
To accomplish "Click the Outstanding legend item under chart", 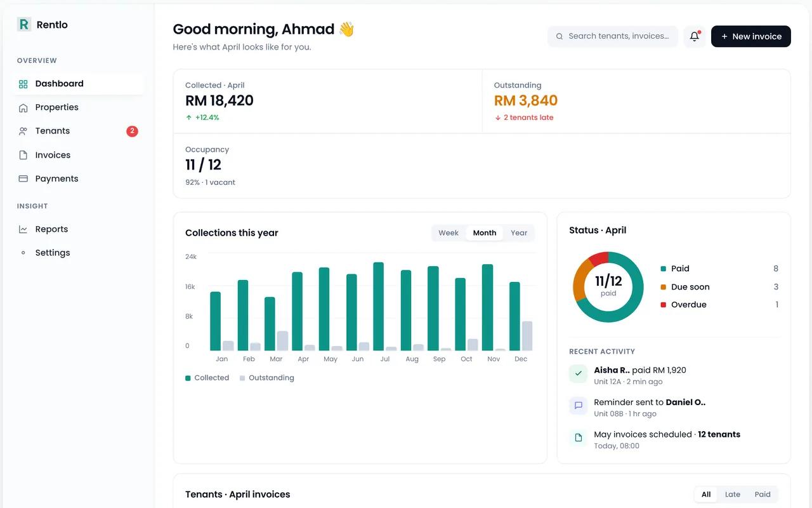I will [x=267, y=378].
